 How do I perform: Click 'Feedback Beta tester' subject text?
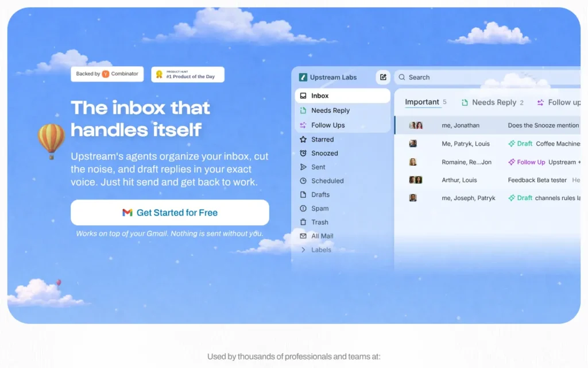pos(537,180)
